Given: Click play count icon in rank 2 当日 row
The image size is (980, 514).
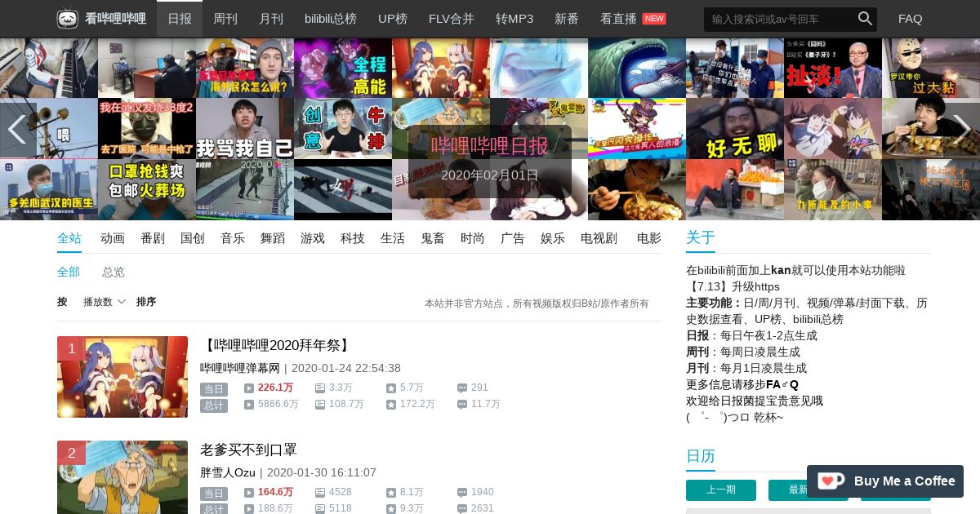Looking at the screenshot, I should pyautogui.click(x=248, y=493).
